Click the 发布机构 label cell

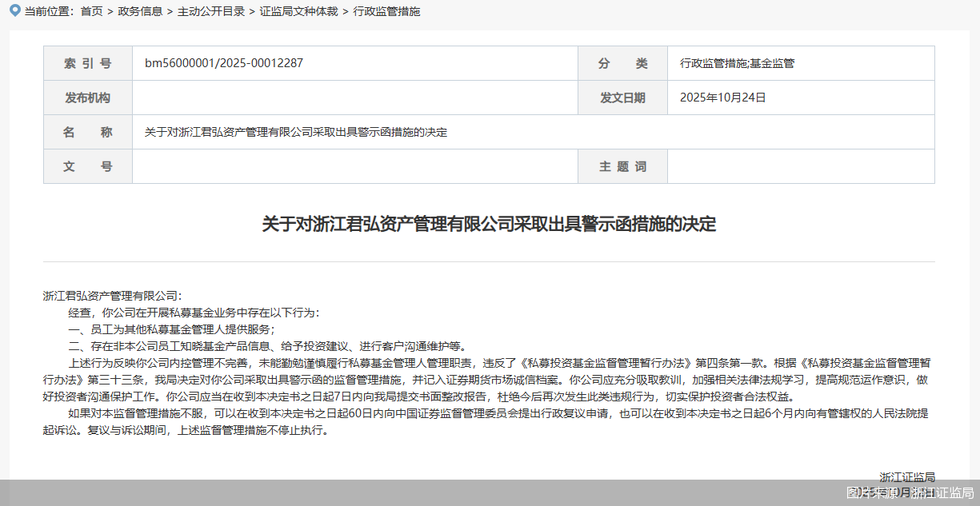pos(88,98)
